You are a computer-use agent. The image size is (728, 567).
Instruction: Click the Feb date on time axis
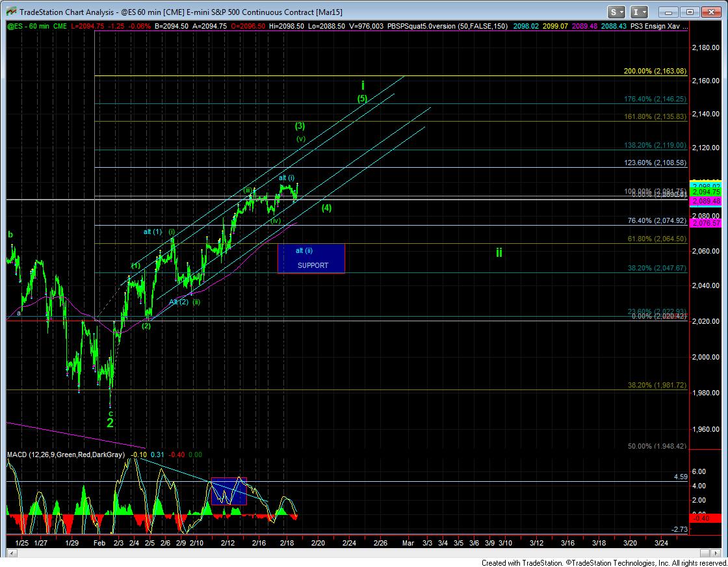pos(99,543)
